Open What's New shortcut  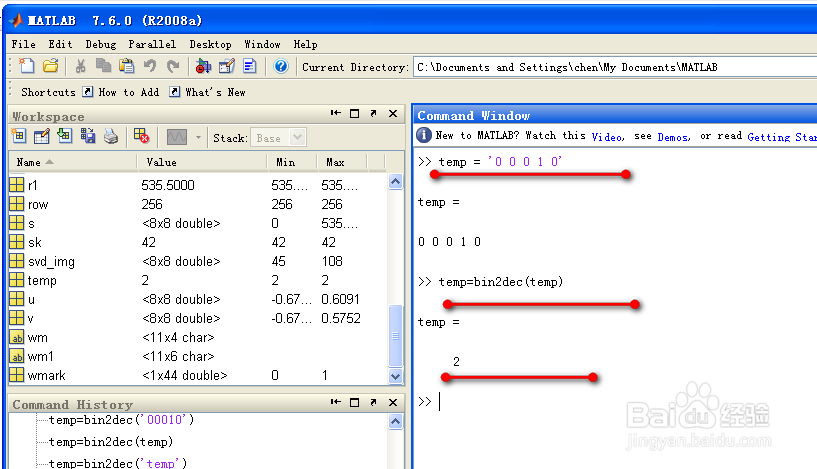pyautogui.click(x=208, y=92)
